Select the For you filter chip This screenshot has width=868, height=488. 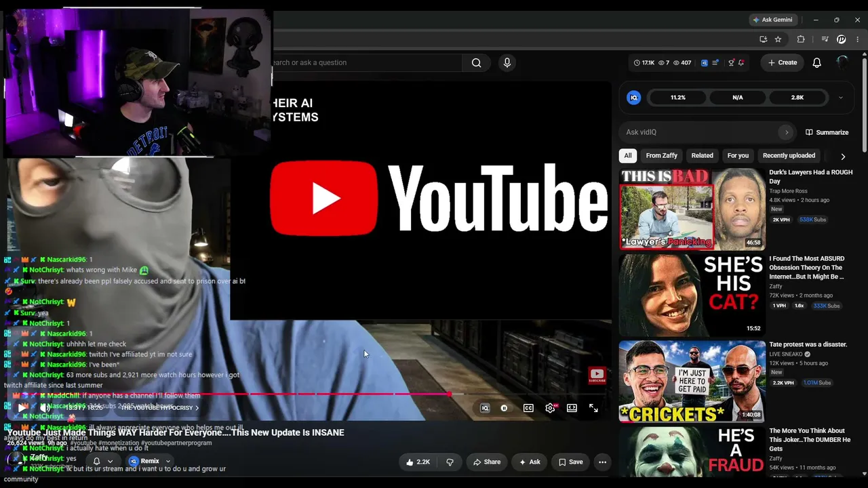[738, 156]
